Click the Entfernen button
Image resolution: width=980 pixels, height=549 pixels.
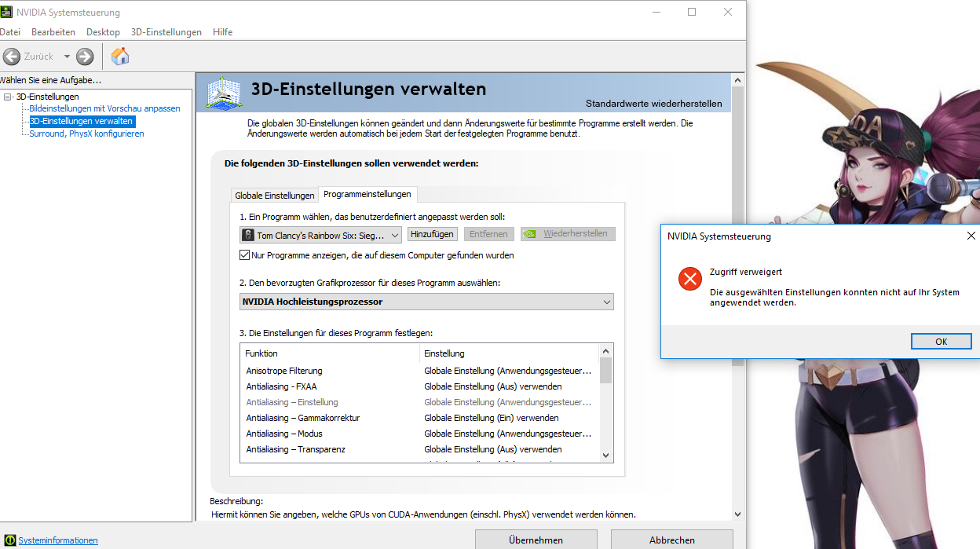[x=489, y=234]
